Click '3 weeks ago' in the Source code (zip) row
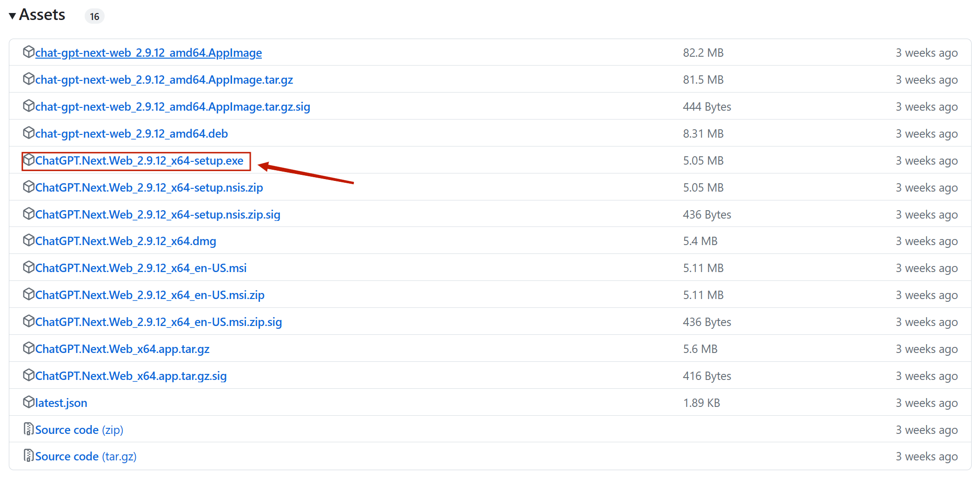The height and width of the screenshot is (479, 980). tap(927, 430)
